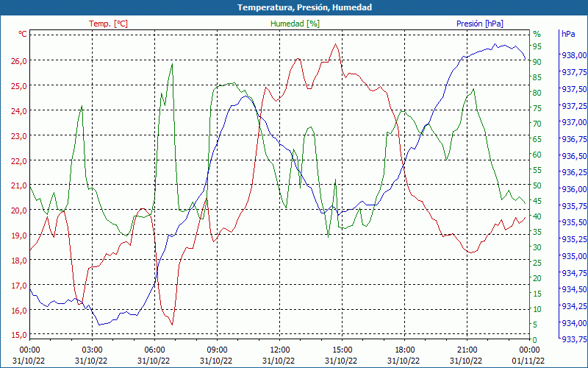Click the hPa unit label on pressure axis
The width and height of the screenshot is (588, 368).
(568, 34)
